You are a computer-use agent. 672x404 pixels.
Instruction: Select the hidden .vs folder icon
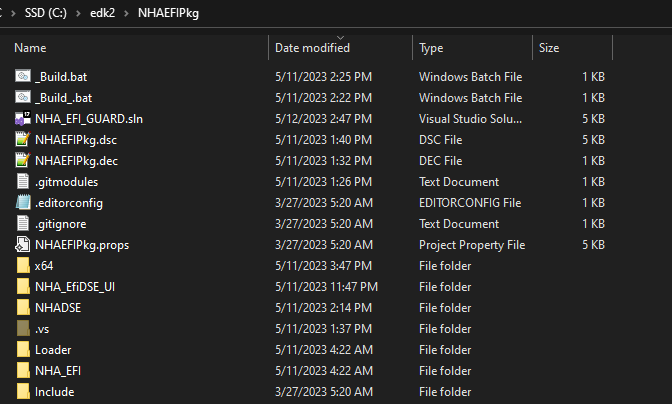pos(23,329)
